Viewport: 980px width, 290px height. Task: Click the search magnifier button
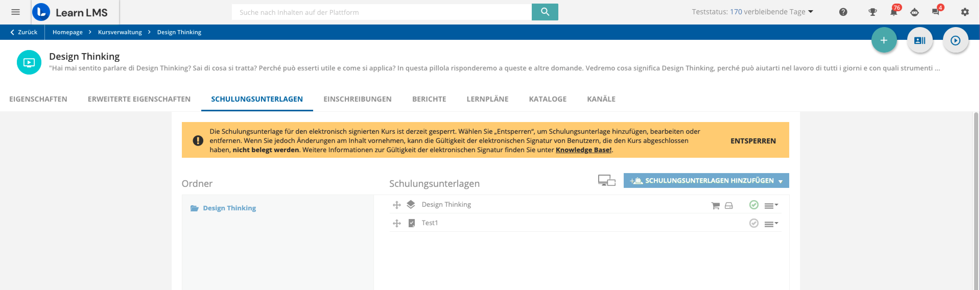pos(545,12)
